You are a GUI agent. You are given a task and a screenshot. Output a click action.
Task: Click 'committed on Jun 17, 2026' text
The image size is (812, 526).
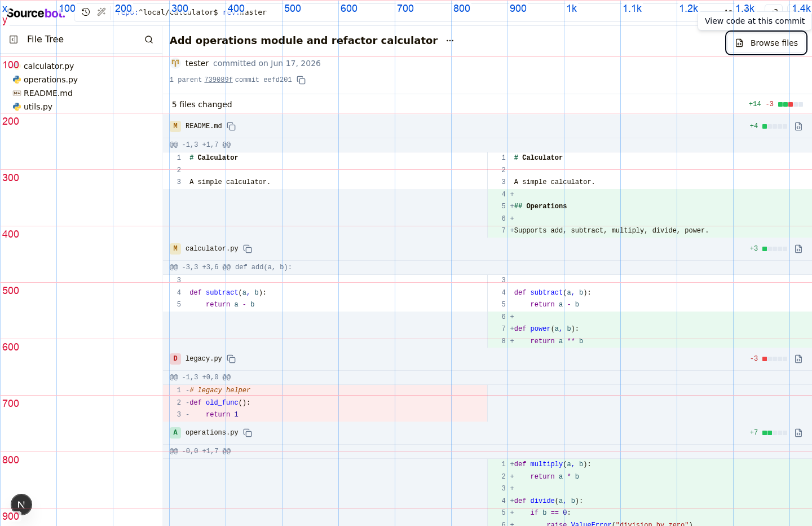267,63
